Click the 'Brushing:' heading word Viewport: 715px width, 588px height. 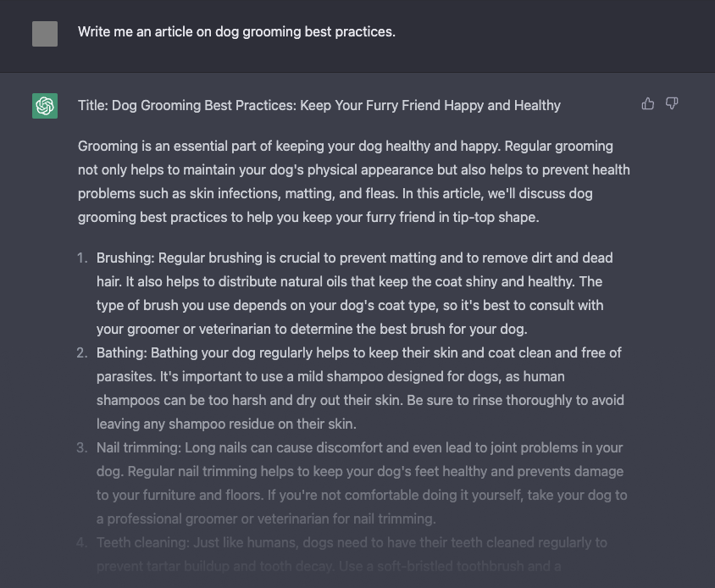(126, 258)
